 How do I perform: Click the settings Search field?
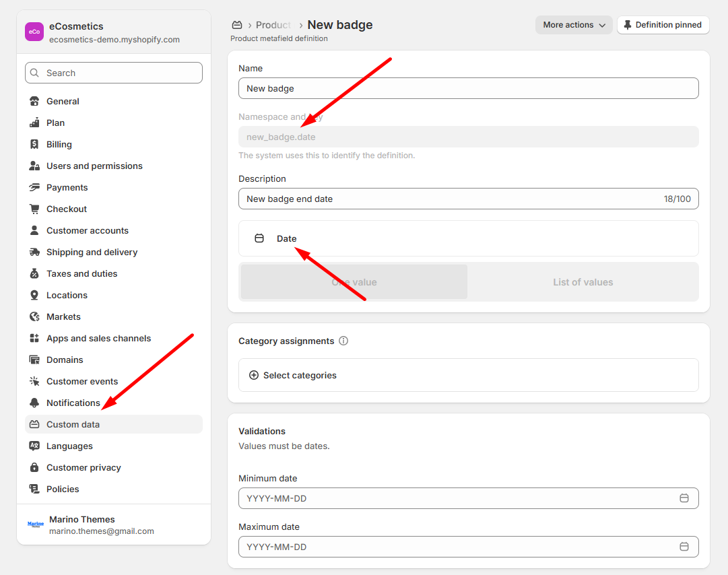pyautogui.click(x=114, y=73)
